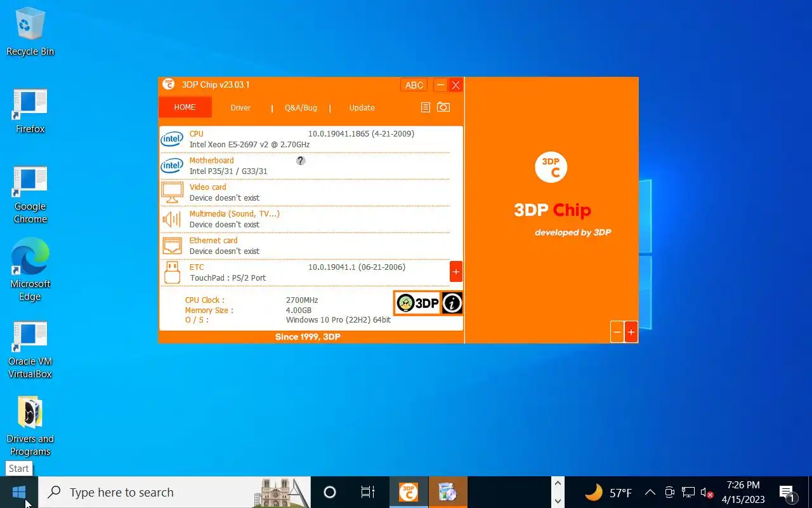Select 'Intel P35/31 / G33/31' text
This screenshot has width=812, height=508.
228,171
